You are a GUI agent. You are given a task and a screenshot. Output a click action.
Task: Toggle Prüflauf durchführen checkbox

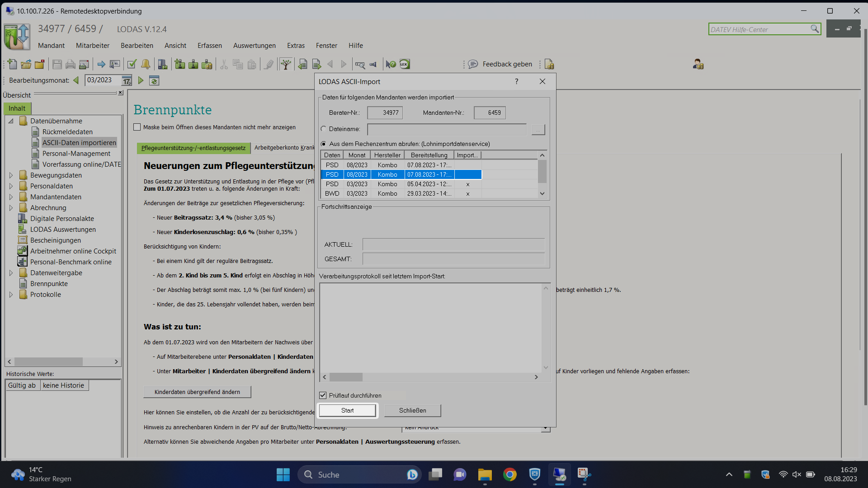click(x=323, y=395)
